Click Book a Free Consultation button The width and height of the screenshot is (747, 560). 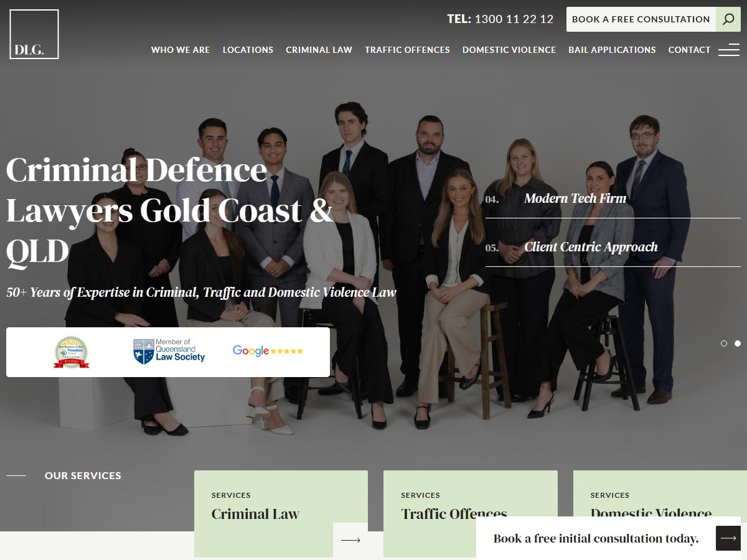tap(641, 19)
